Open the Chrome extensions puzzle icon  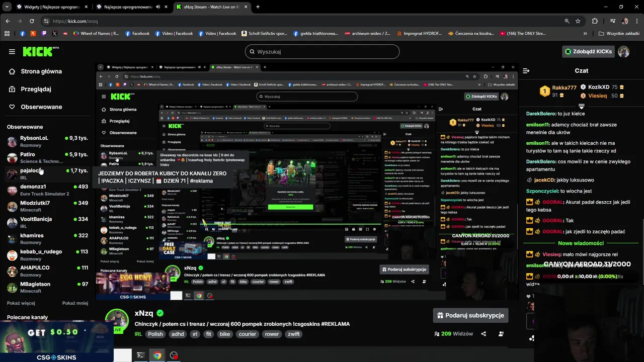coord(595,21)
